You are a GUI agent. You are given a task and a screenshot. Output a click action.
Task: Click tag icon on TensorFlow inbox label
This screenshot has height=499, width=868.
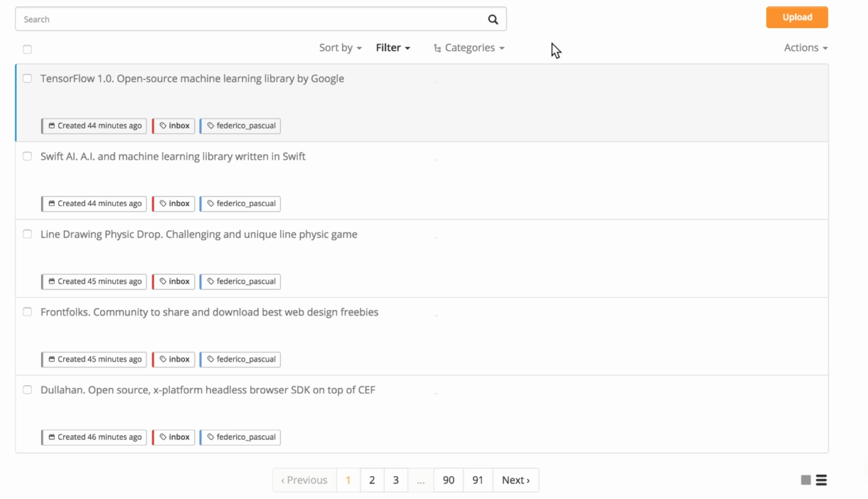(163, 126)
